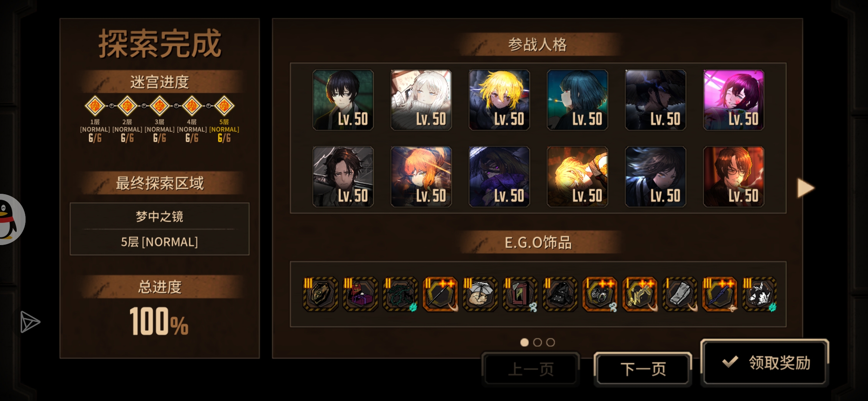
Task: Claim rewards with 领取奖励 button
Action: coord(765,362)
